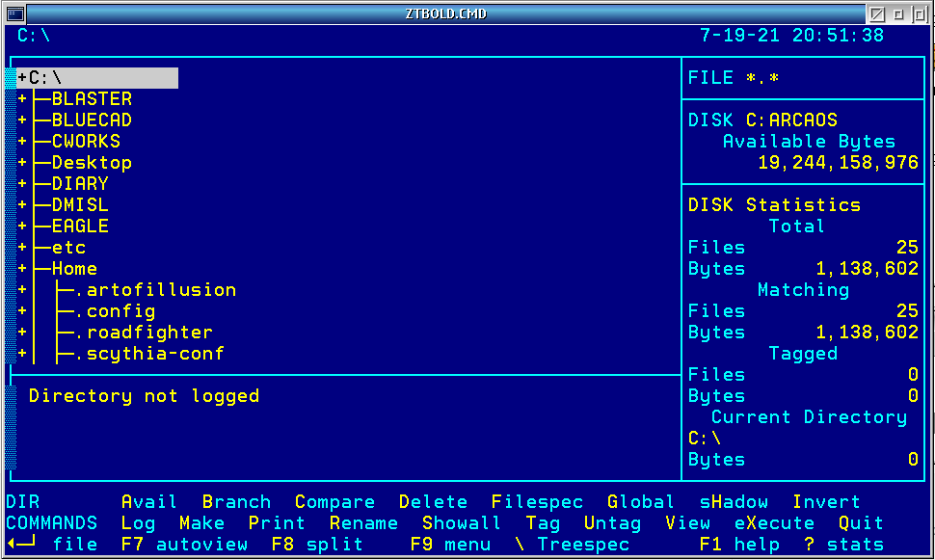Screen dimensions: 935x560
Task: Expand the .config folder plus sign
Action: coord(22,311)
